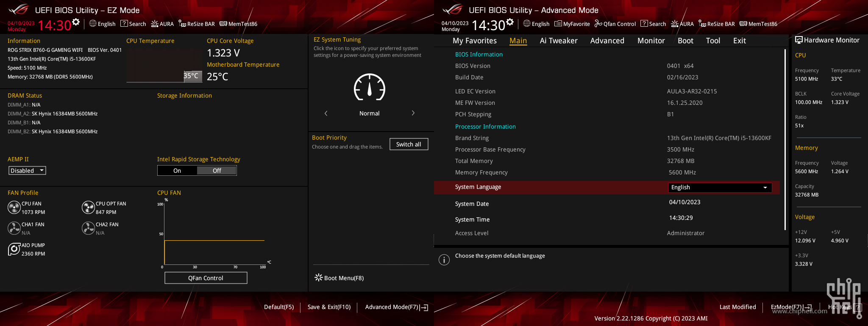Click the Switch all button
Screen dimensions: 868x326
[409, 144]
